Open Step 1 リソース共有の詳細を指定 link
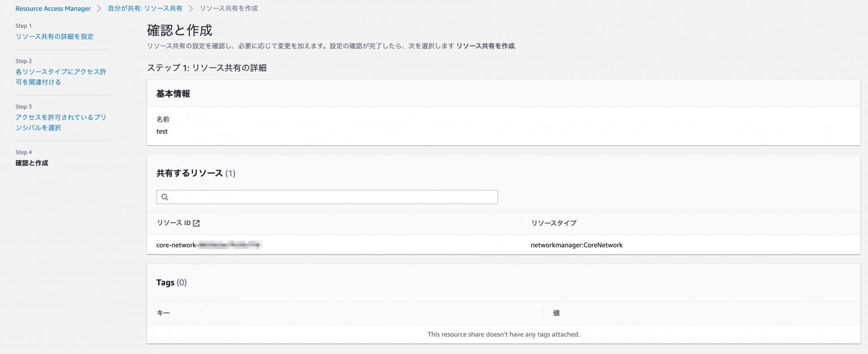This screenshot has height=354, width=868. [54, 36]
